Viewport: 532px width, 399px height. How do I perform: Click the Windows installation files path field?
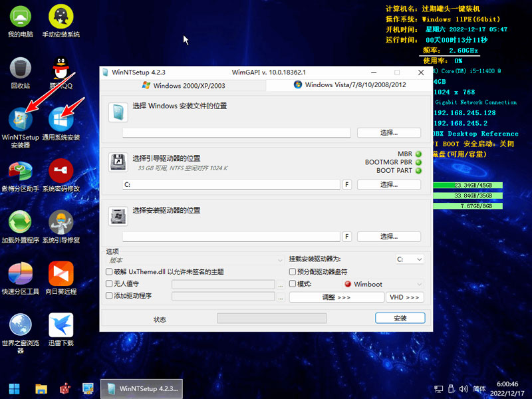pyautogui.click(x=237, y=132)
